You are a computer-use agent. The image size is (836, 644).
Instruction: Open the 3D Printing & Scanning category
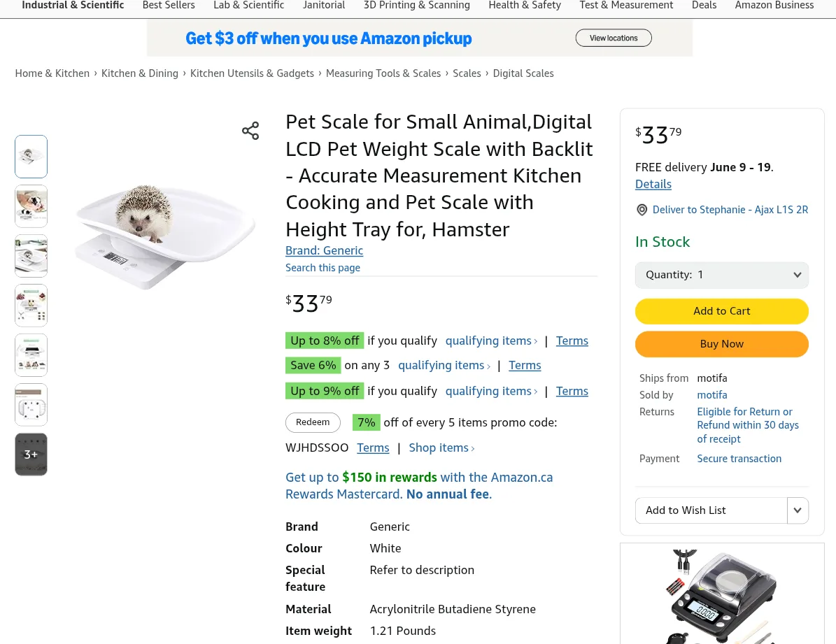(x=416, y=6)
